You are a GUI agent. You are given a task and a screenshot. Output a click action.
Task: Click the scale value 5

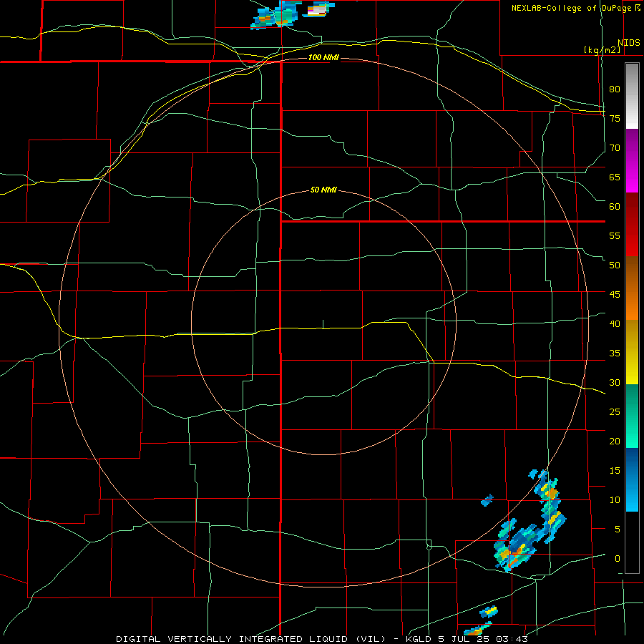pyautogui.click(x=618, y=529)
